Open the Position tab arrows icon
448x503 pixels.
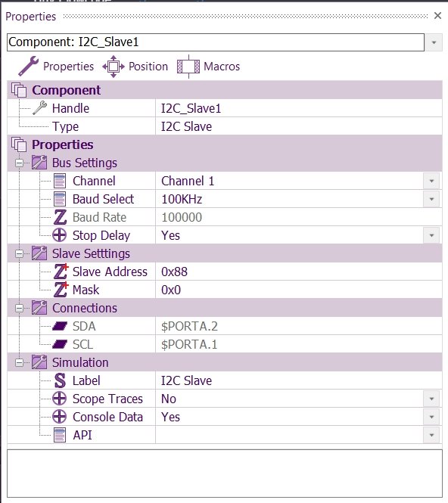click(x=114, y=67)
